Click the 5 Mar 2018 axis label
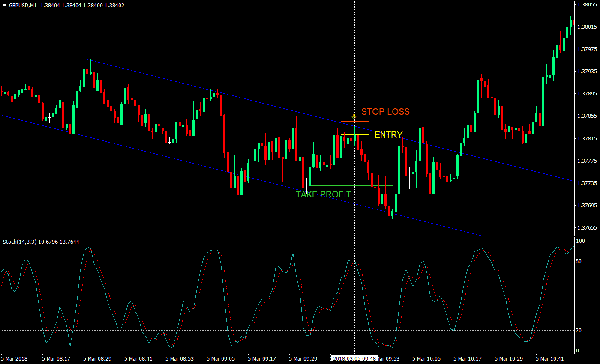This screenshot has width=600, height=364. pyautogui.click(x=14, y=359)
